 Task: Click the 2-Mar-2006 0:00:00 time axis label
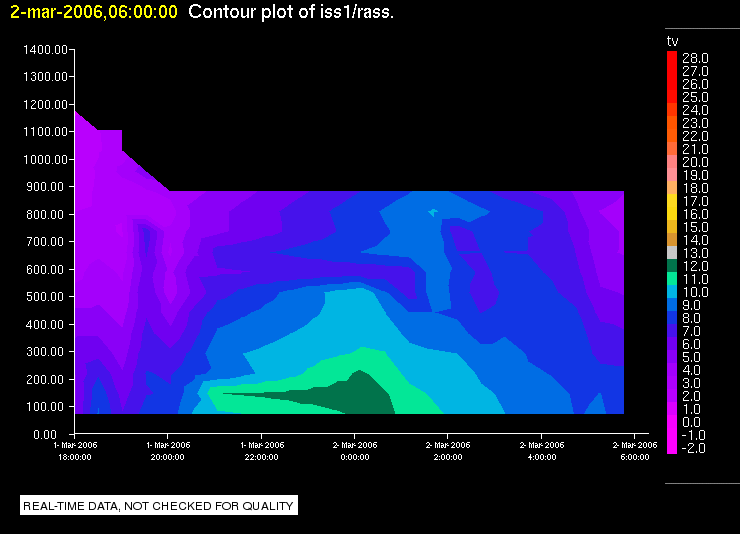tap(355, 451)
